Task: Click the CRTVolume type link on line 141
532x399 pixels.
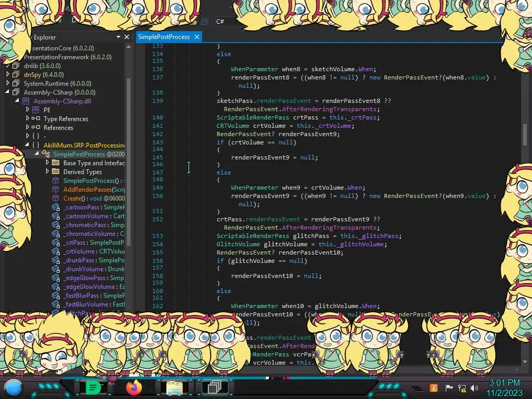Action: 233,126
